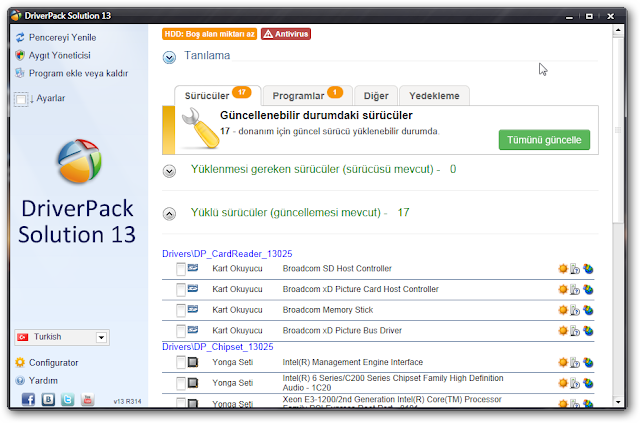The height and width of the screenshot is (423, 640).
Task: Open the Configurator link
Action: point(53,363)
